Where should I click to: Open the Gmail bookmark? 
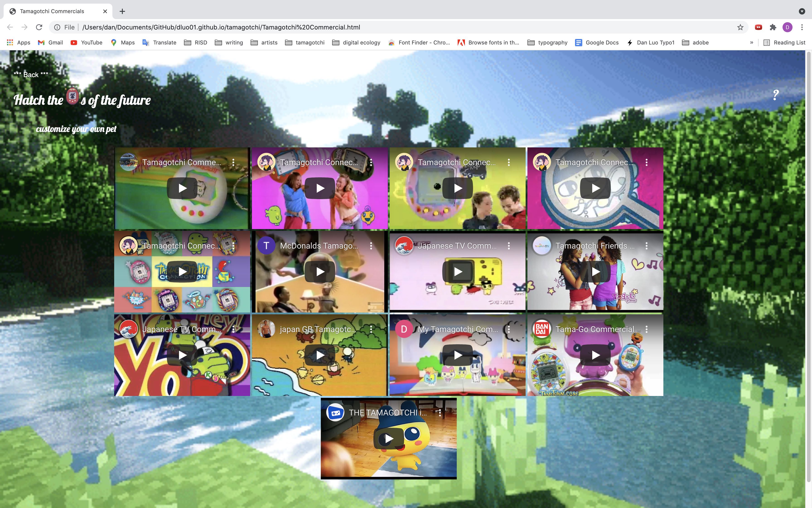point(50,43)
